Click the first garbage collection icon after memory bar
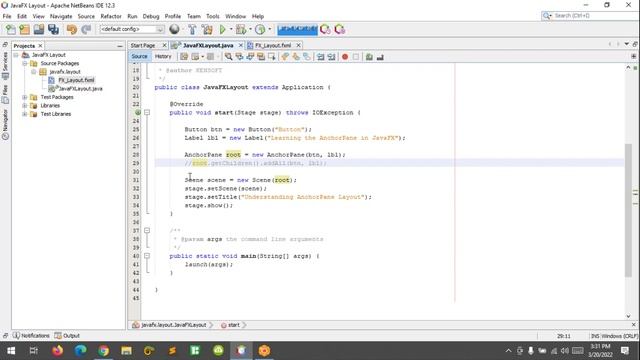 click(325, 29)
